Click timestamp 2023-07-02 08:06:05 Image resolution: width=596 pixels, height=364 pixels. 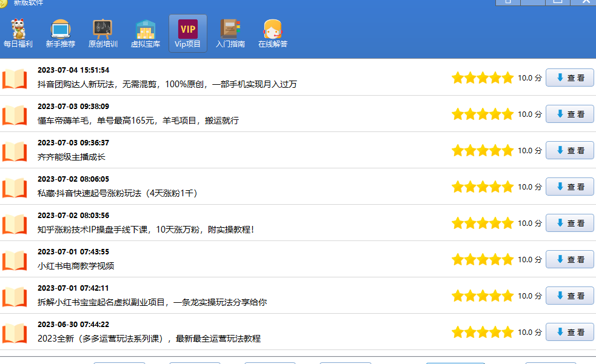(73, 179)
